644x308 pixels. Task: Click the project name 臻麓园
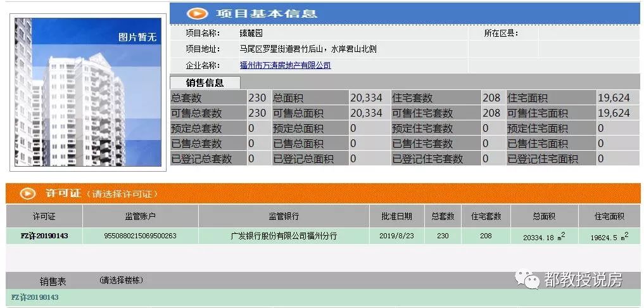click(x=251, y=34)
